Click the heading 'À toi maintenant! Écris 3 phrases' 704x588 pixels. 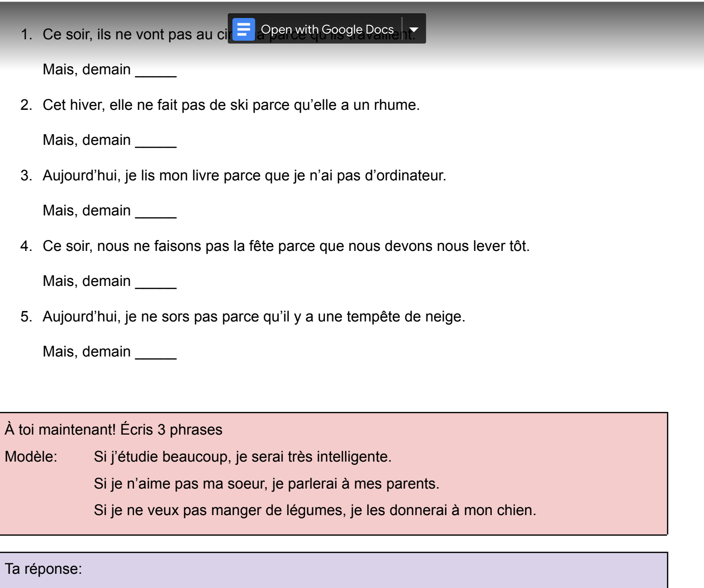click(114, 429)
